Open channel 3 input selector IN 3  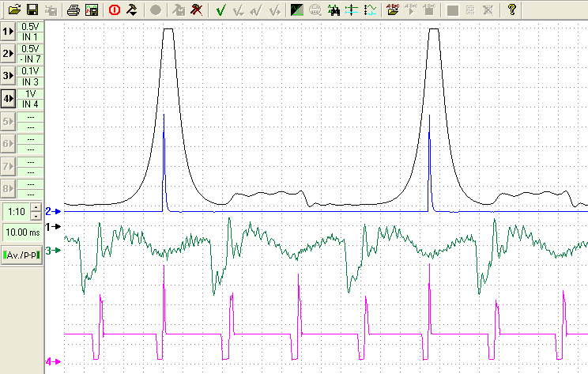[30, 81]
